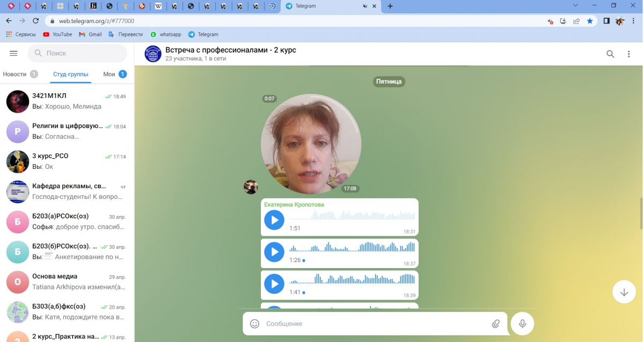This screenshot has width=644, height=342.
Task: Open the Gmail bookmark
Action: (90, 34)
